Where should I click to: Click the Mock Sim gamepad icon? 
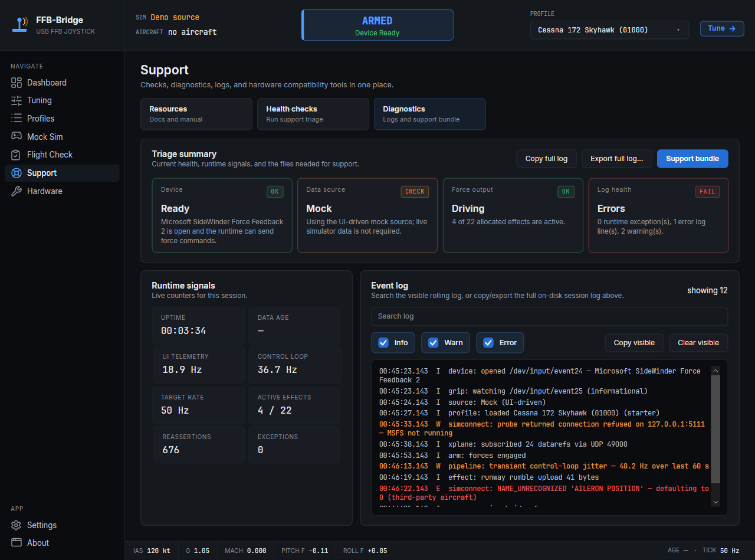tap(17, 136)
